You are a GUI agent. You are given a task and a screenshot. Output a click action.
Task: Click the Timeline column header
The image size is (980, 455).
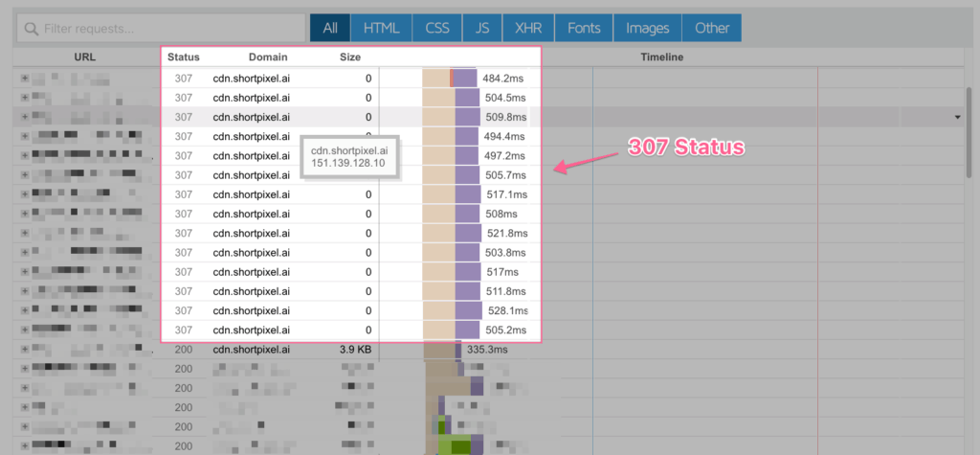pyautogui.click(x=662, y=57)
